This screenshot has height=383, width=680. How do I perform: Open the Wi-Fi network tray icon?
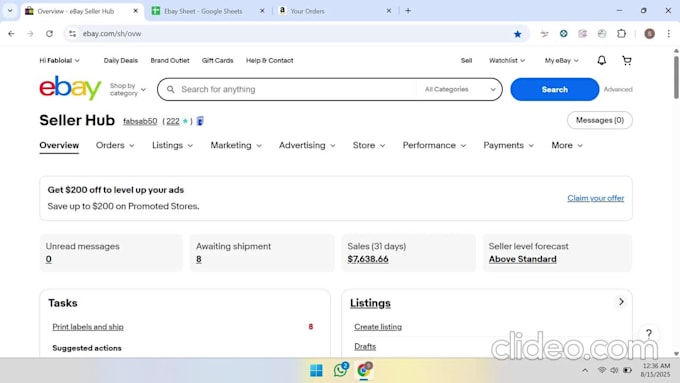602,370
